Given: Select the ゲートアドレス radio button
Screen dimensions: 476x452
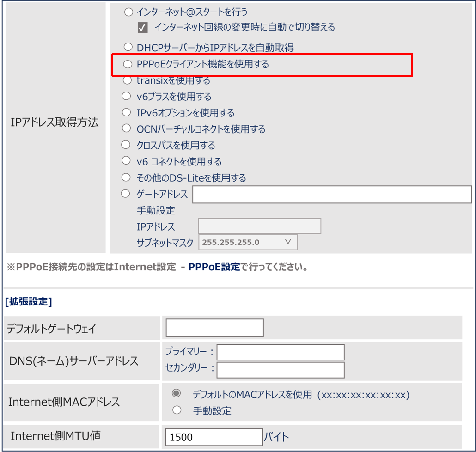Looking at the screenshot, I should [126, 194].
